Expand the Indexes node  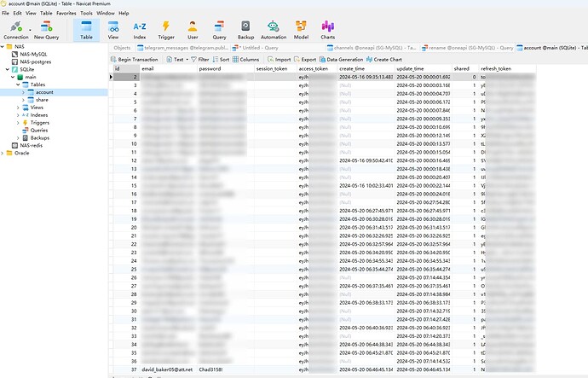tap(18, 115)
